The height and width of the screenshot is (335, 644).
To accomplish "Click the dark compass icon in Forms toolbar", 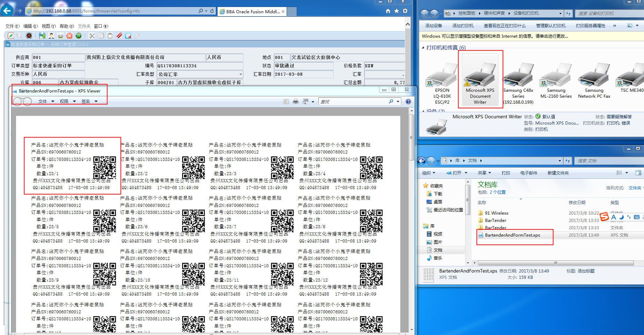I will tap(29, 36).
